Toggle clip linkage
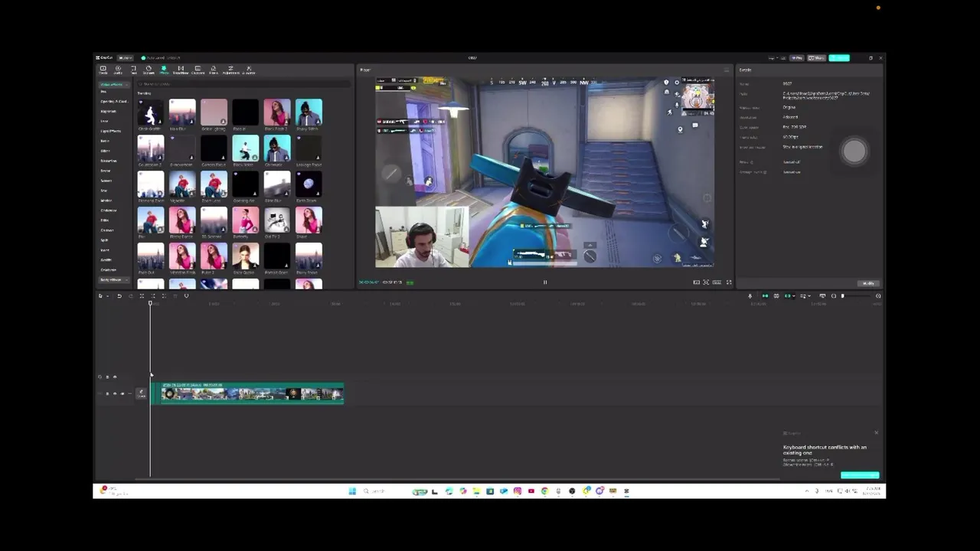 click(x=788, y=296)
